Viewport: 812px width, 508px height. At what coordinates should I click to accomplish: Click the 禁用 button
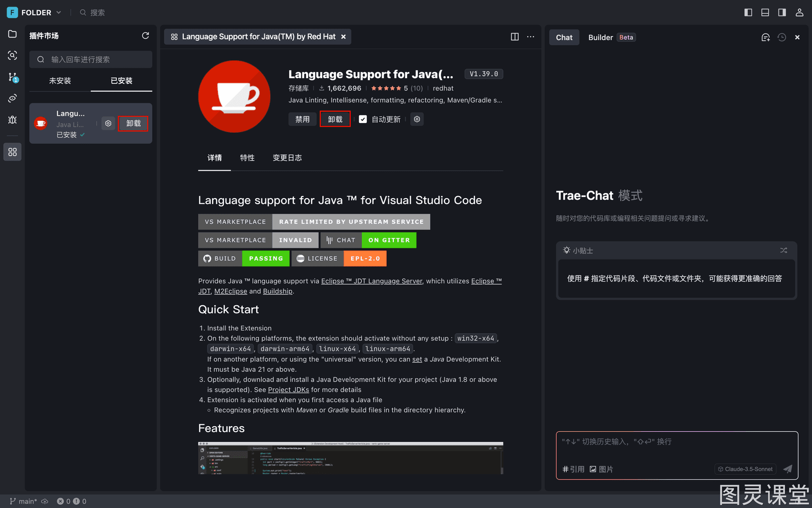click(302, 119)
